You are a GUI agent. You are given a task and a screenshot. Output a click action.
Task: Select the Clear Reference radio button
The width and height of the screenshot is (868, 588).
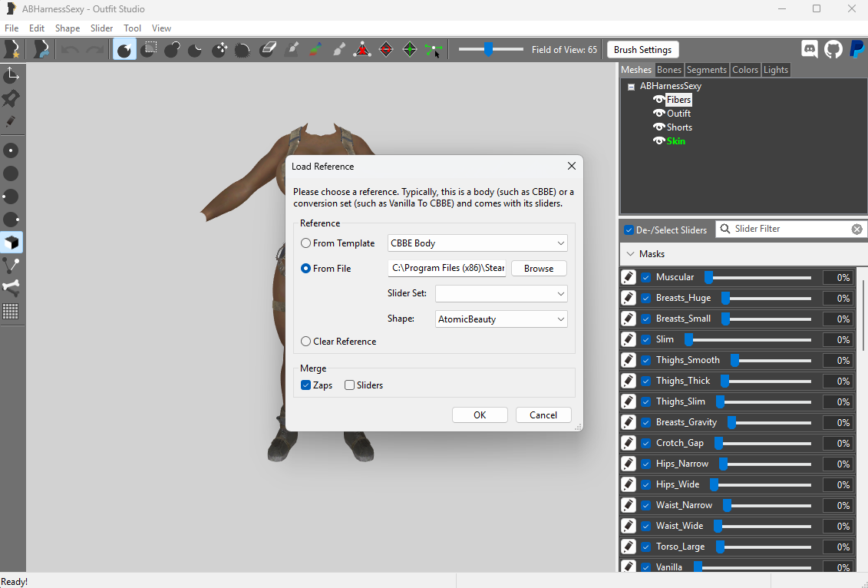tap(305, 342)
